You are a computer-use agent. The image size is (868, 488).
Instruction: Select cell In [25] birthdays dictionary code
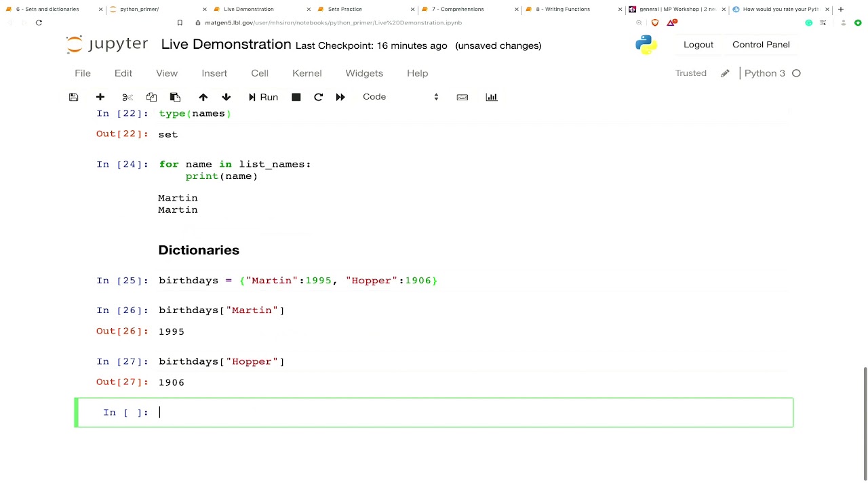[x=298, y=280]
